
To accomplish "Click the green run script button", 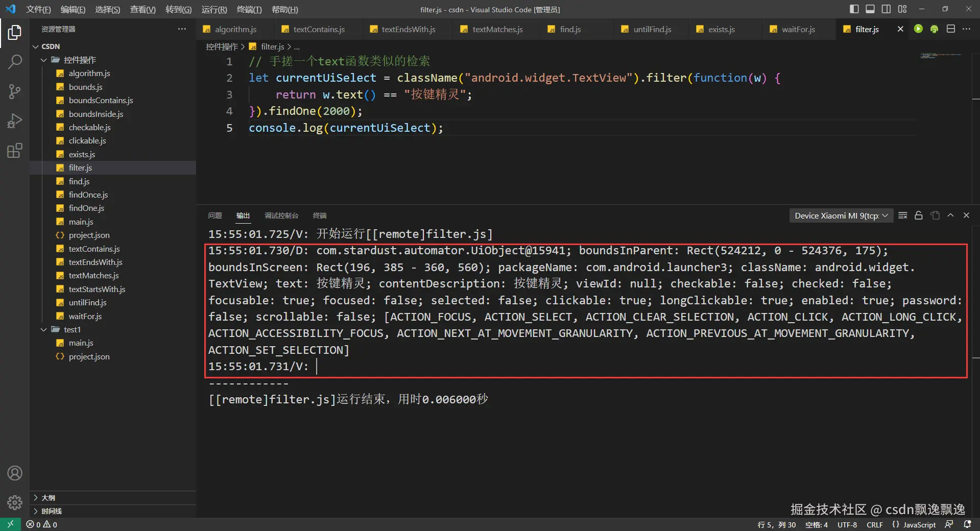I will [918, 29].
